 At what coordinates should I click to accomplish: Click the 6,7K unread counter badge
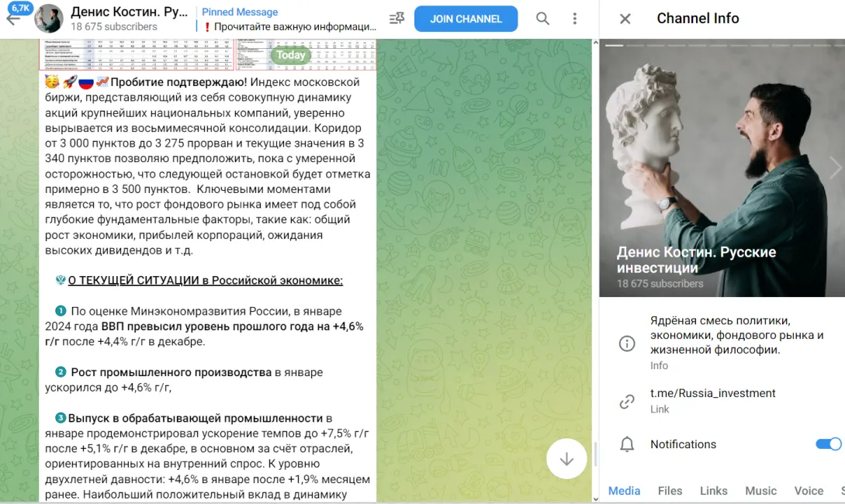20,8
